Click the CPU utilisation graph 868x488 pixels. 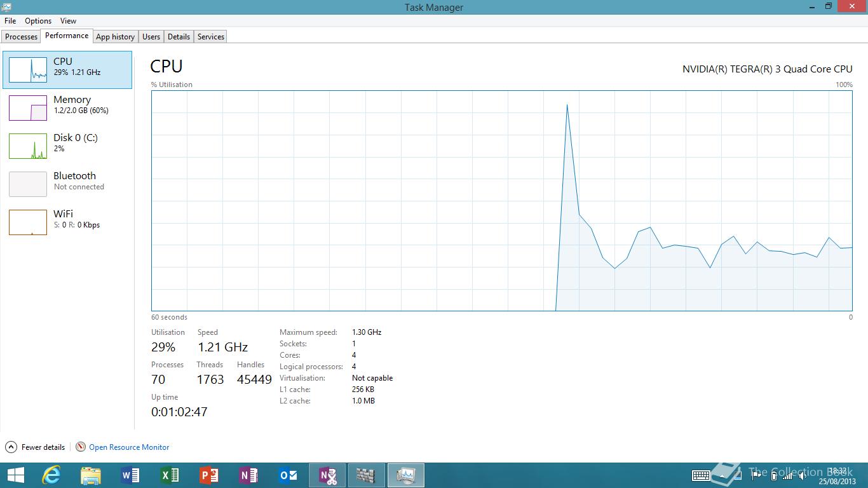(501, 201)
